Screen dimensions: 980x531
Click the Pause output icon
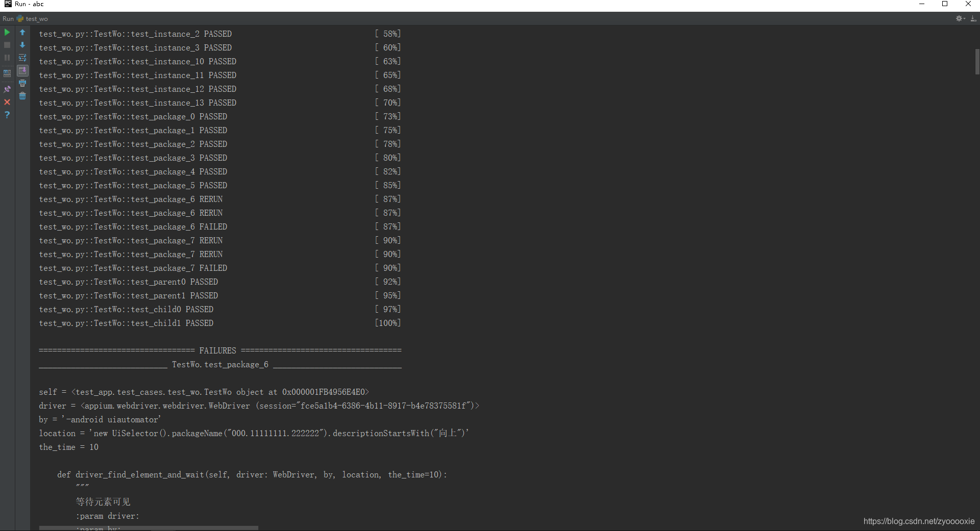(x=7, y=58)
